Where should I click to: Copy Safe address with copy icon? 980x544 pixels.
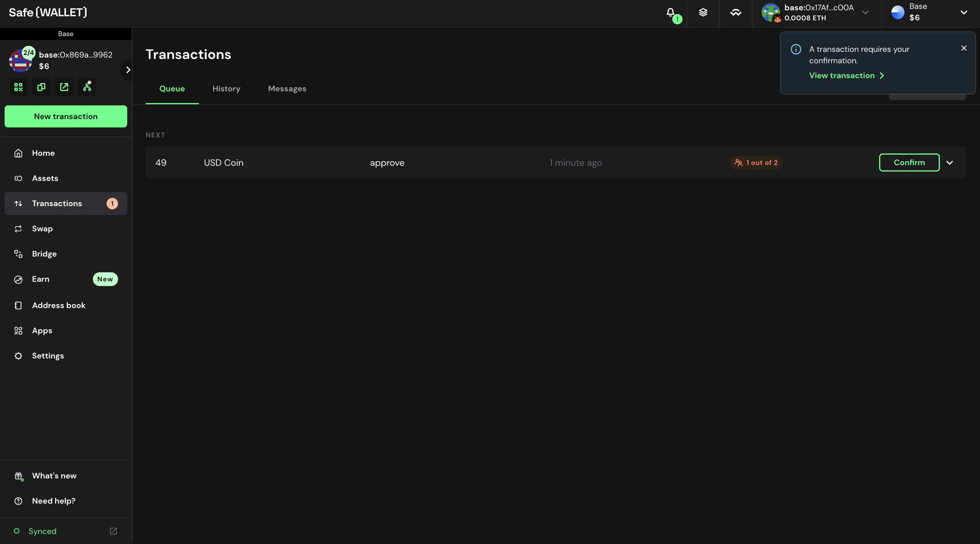(41, 87)
